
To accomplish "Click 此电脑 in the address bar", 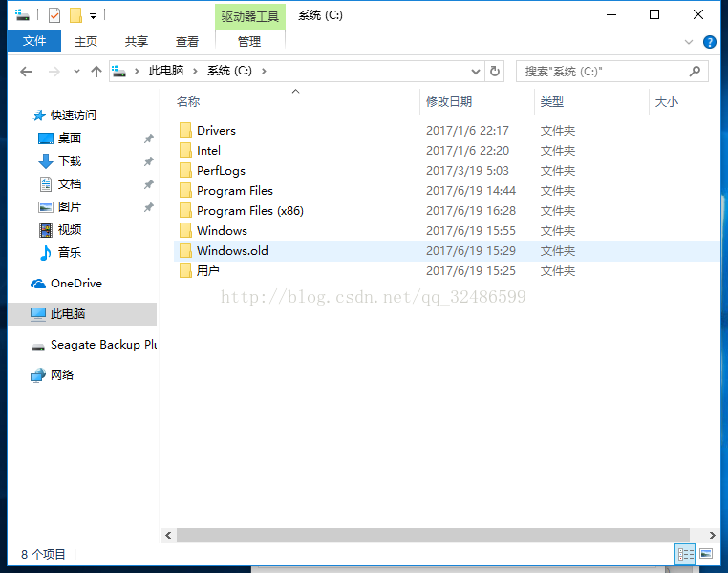I will tap(165, 71).
